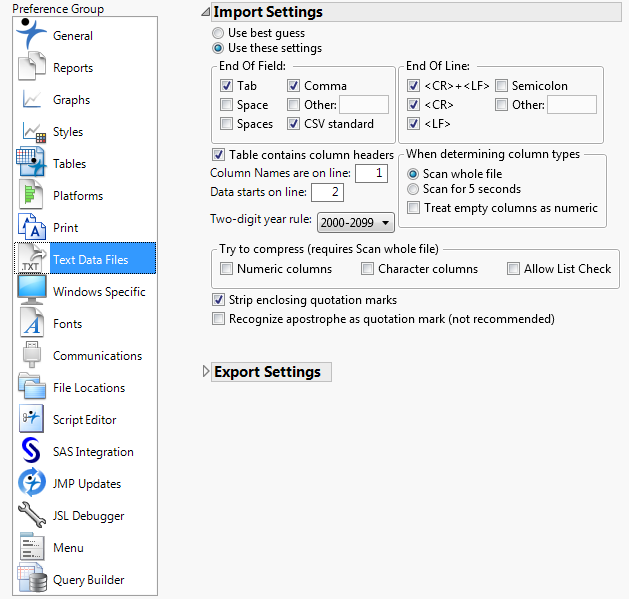Screen dimensions: 629x599
Task: Open the Script Editor preferences icon
Action: pyautogui.click(x=33, y=420)
